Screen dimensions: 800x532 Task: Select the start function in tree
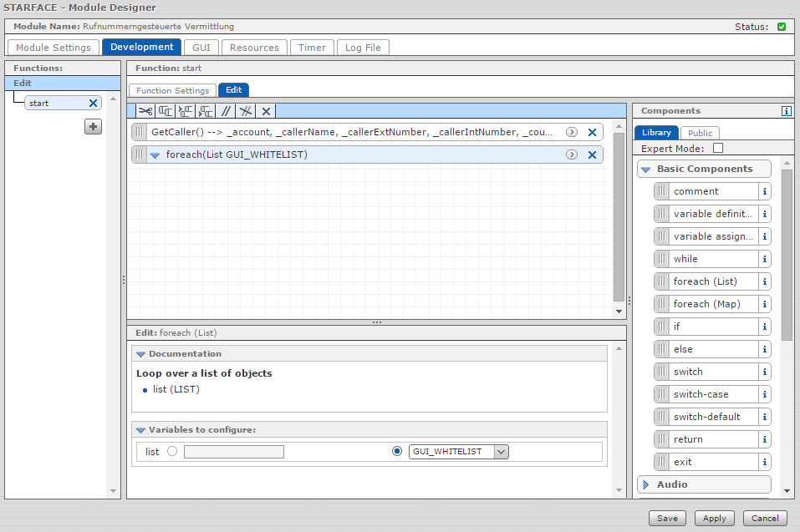tap(56, 103)
